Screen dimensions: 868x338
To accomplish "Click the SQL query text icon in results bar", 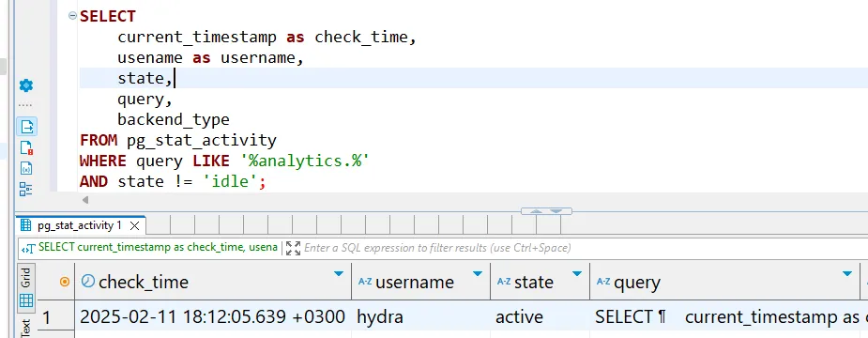I will pyautogui.click(x=29, y=248).
